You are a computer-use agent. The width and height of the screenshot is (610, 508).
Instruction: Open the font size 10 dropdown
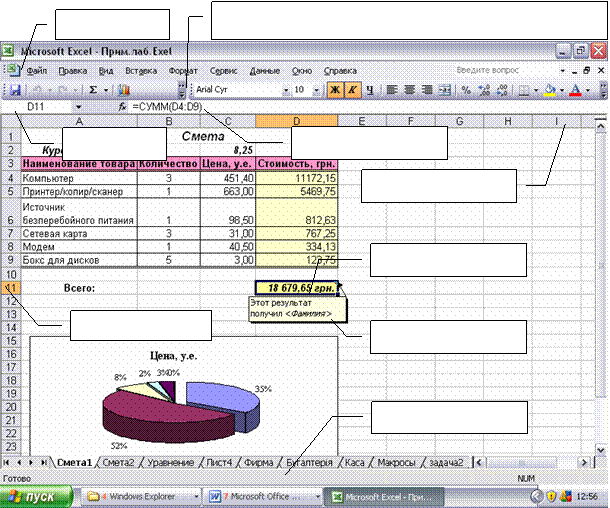(316, 90)
